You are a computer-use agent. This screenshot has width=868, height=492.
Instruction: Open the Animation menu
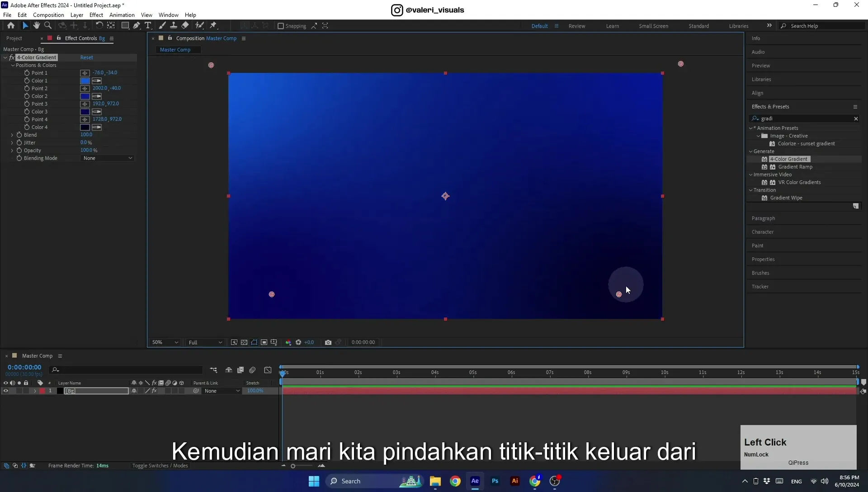click(122, 15)
